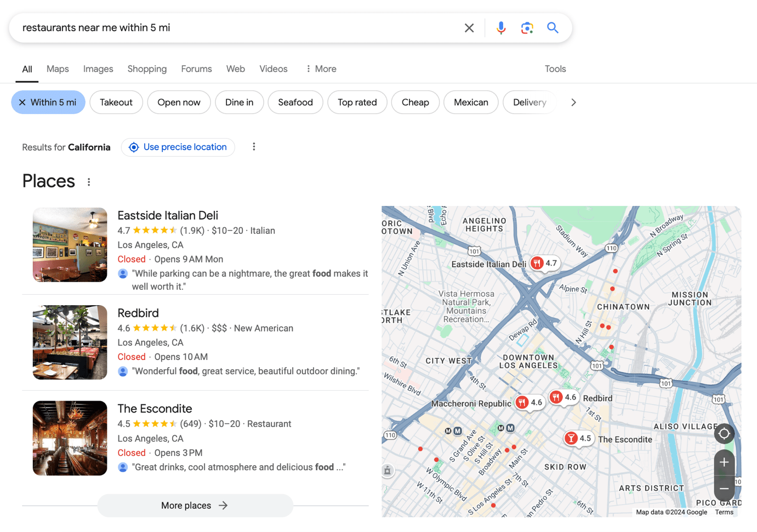Switch to the Maps tab

[58, 69]
